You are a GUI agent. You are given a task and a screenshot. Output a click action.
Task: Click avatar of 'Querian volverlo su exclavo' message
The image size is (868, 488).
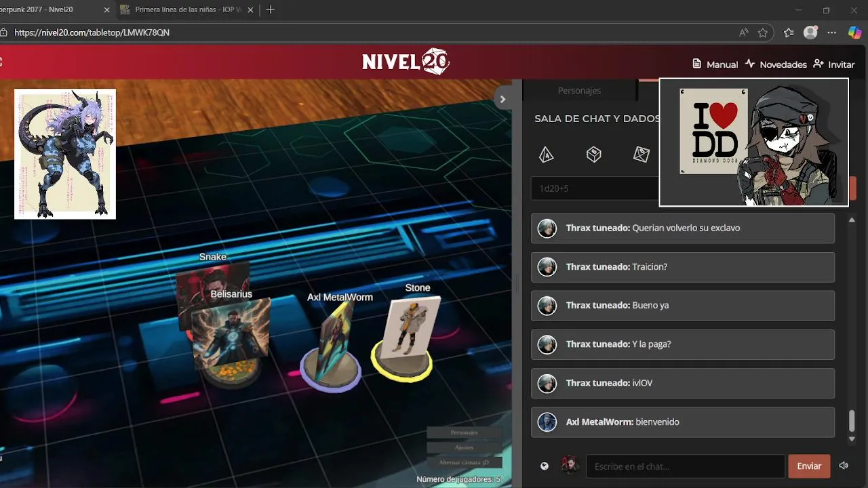click(547, 228)
